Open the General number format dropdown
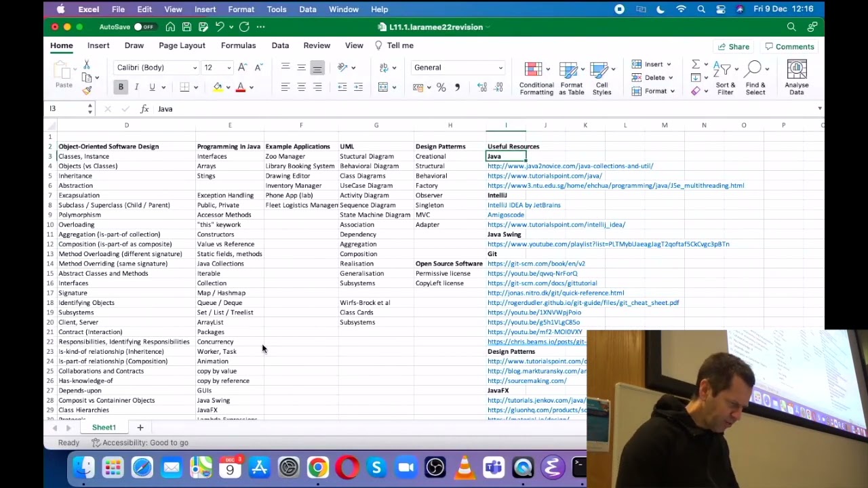This screenshot has height=488, width=868. 500,68
